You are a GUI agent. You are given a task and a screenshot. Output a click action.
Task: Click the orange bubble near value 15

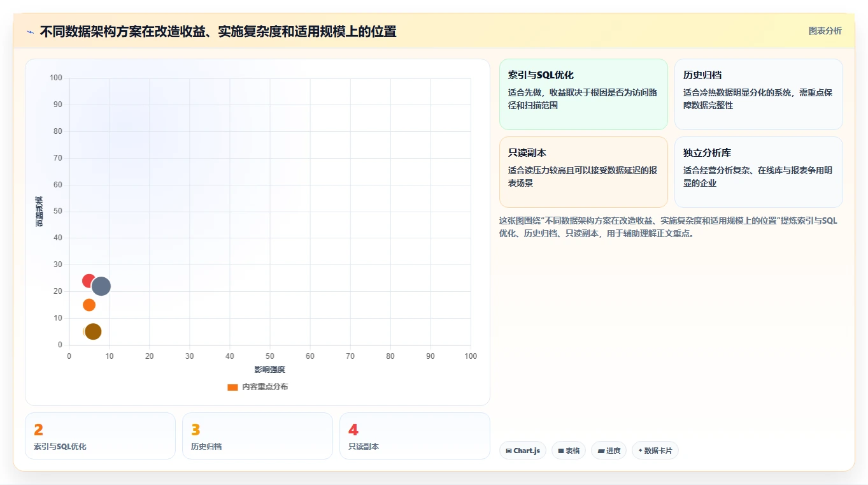[x=89, y=305]
